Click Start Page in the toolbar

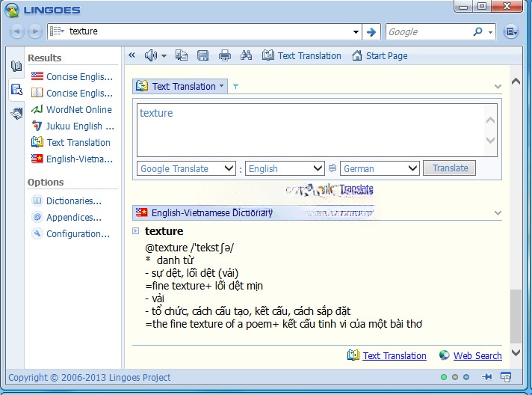point(380,55)
